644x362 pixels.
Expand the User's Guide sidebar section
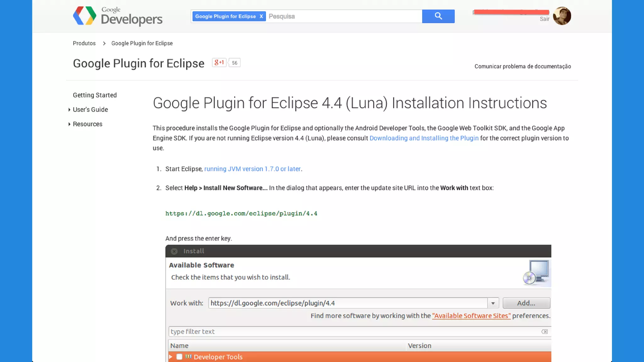pyautogui.click(x=69, y=110)
